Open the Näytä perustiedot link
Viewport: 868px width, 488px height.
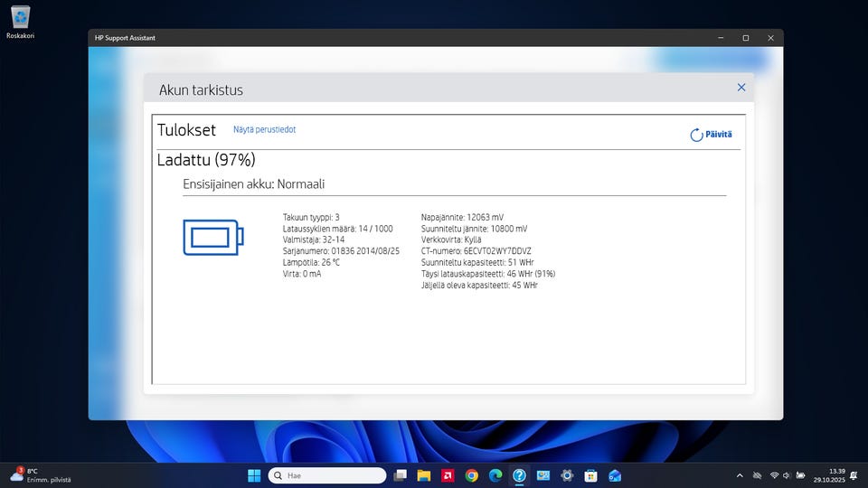tap(264, 129)
